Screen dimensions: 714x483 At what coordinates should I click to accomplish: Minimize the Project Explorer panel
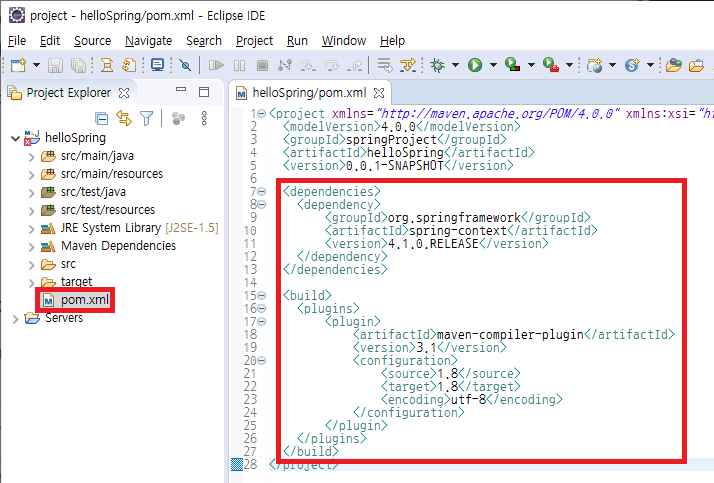click(181, 90)
